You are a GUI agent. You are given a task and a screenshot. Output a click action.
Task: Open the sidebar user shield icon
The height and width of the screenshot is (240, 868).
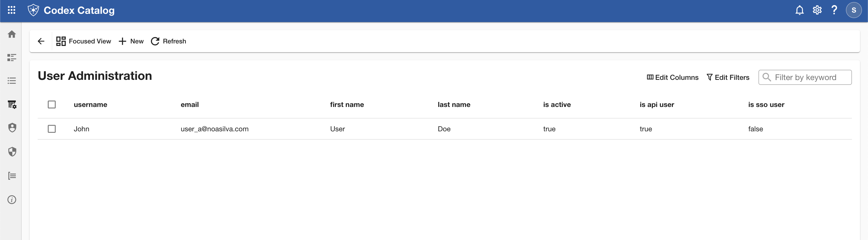pyautogui.click(x=12, y=128)
